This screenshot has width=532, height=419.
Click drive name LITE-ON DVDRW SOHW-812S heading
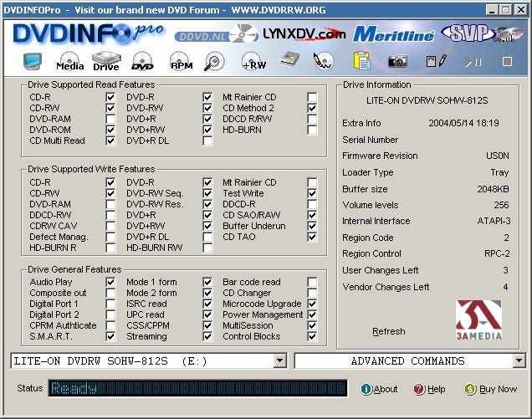(x=427, y=100)
